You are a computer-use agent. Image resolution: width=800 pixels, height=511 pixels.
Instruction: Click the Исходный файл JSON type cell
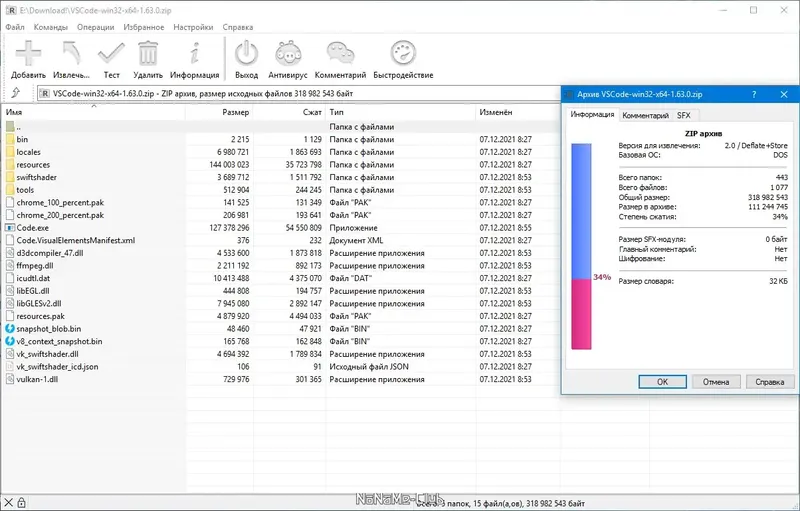coord(369,367)
